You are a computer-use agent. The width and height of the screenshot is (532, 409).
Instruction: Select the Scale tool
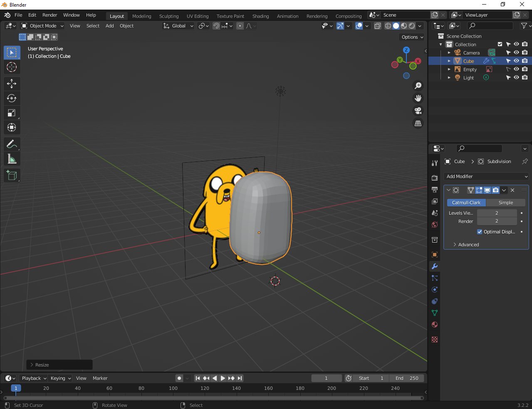tap(12, 113)
